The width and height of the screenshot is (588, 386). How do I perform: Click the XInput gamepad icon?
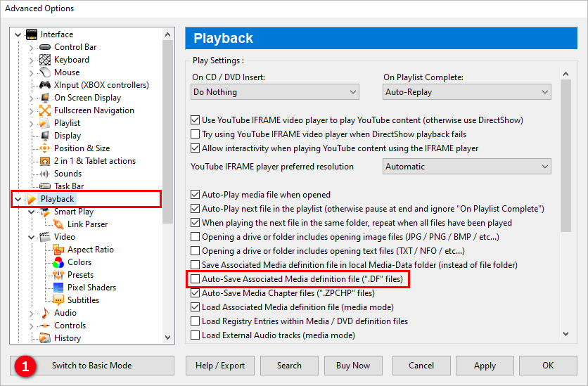(x=45, y=85)
